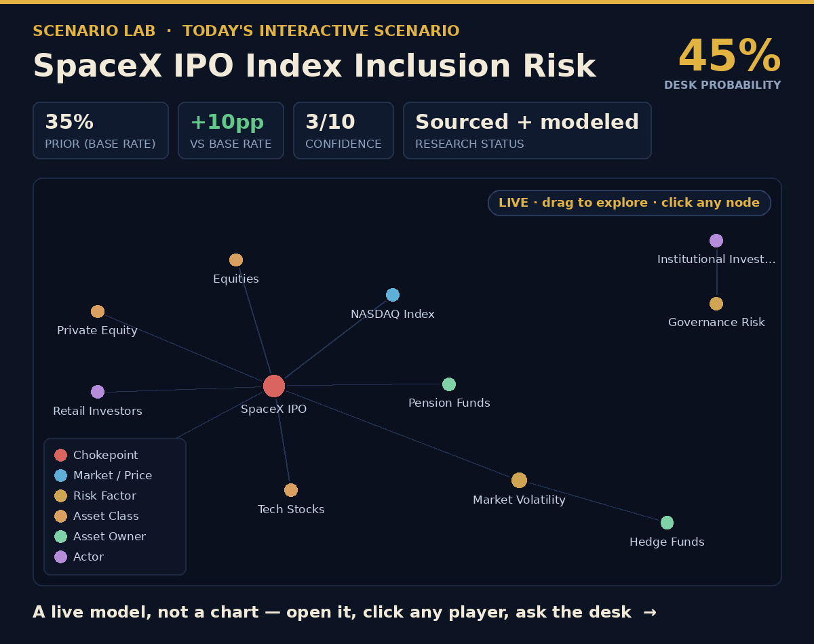The width and height of the screenshot is (814, 644).
Task: Open the 35% Prior base rate card
Action: (x=100, y=131)
